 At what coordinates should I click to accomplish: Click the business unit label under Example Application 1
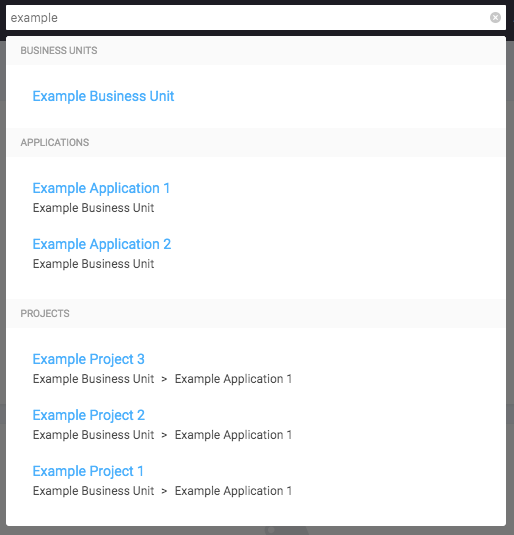[94, 208]
